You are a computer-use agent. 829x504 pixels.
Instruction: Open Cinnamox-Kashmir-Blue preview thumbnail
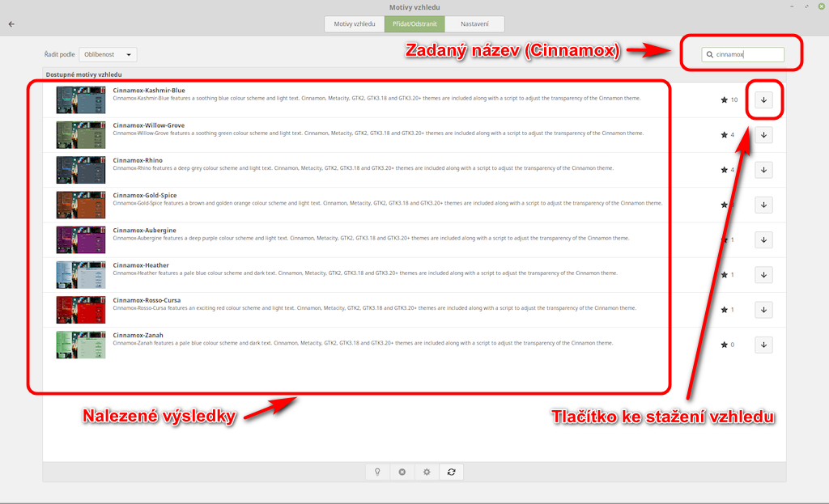click(x=81, y=100)
